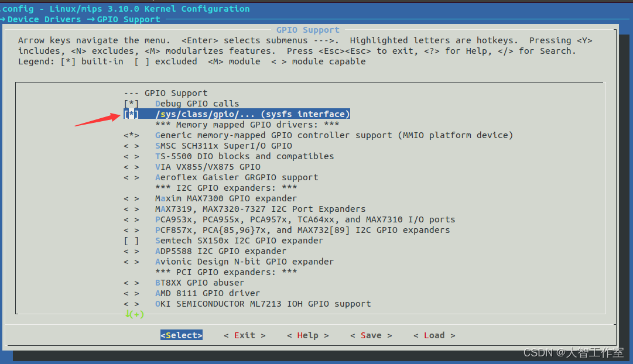Click the scroll-down indicator below the list
The height and width of the screenshot is (364, 633).
[134, 314]
